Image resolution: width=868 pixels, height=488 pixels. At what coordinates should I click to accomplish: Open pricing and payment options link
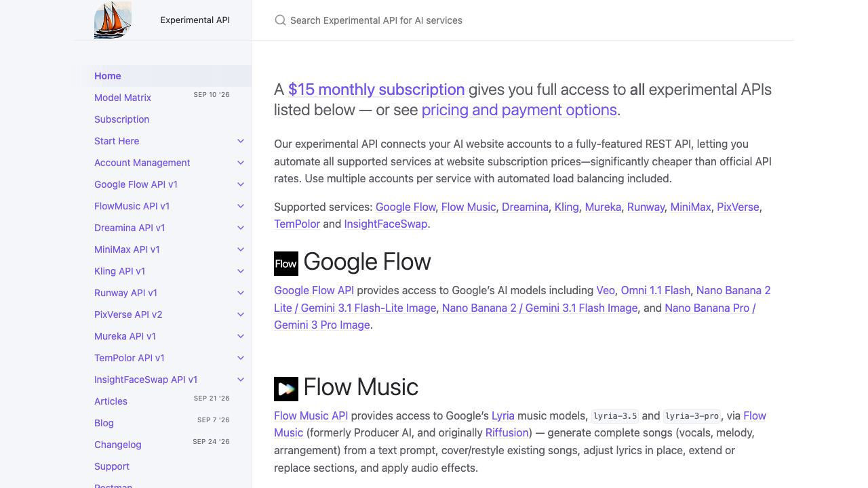519,110
